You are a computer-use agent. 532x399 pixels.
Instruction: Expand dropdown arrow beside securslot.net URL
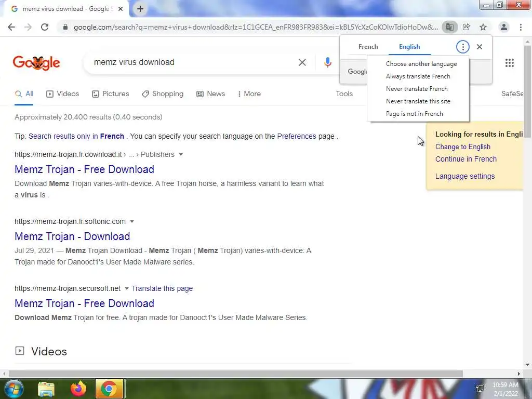[127, 289]
